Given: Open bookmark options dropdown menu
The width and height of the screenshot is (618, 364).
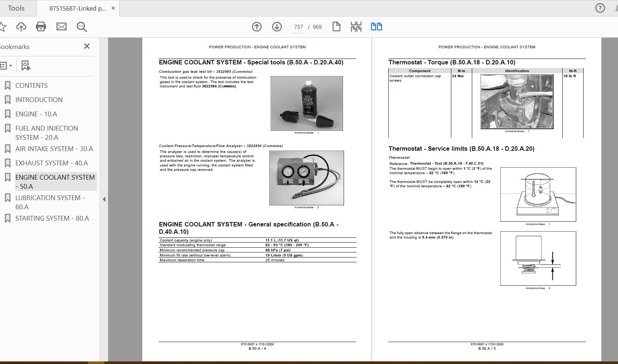Looking at the screenshot, I should pos(6,66).
